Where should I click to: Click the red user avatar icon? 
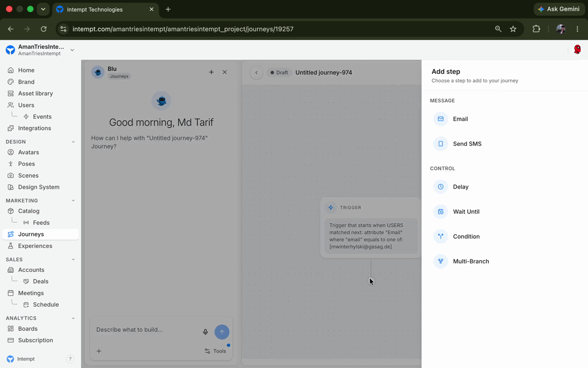tap(577, 50)
